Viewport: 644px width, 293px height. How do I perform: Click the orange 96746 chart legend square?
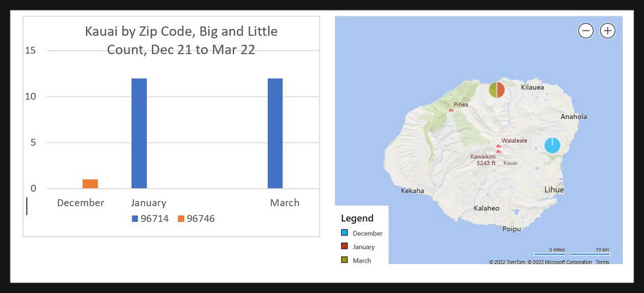[x=181, y=219]
